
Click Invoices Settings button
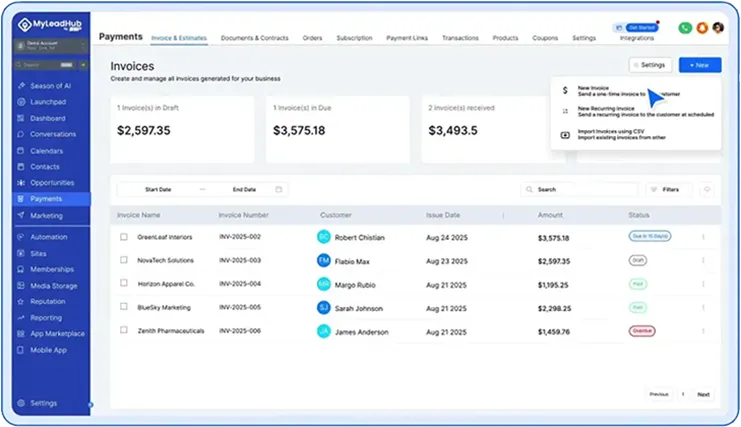coord(650,65)
